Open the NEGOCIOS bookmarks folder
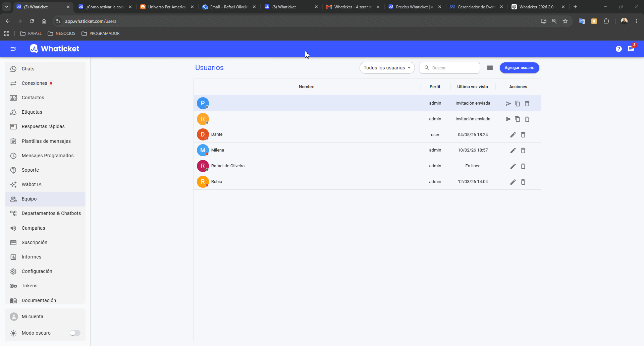Viewport: 644px width, 346px height. (62, 34)
